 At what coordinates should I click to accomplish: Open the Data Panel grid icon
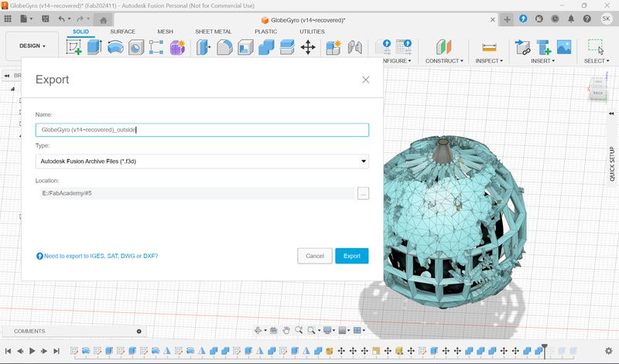[x=8, y=19]
